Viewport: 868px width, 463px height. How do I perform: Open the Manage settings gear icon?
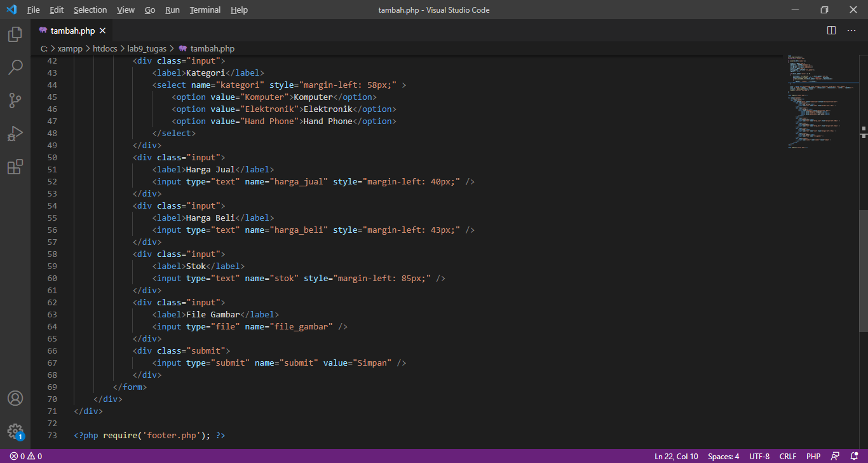(x=15, y=431)
